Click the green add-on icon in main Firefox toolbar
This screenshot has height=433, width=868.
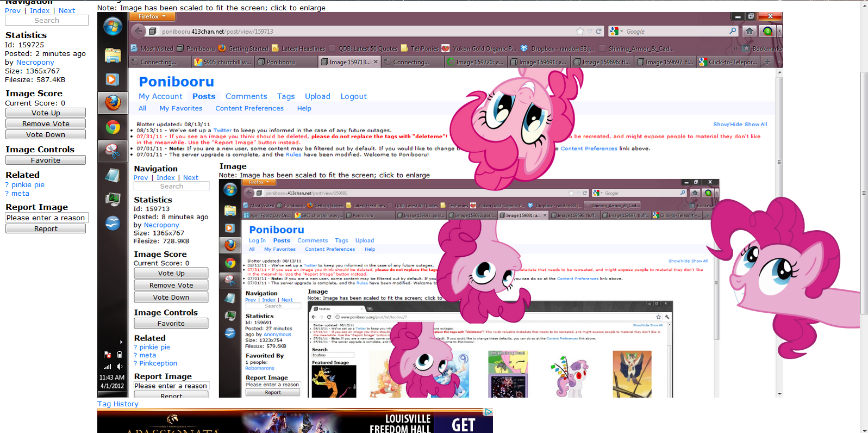click(767, 31)
